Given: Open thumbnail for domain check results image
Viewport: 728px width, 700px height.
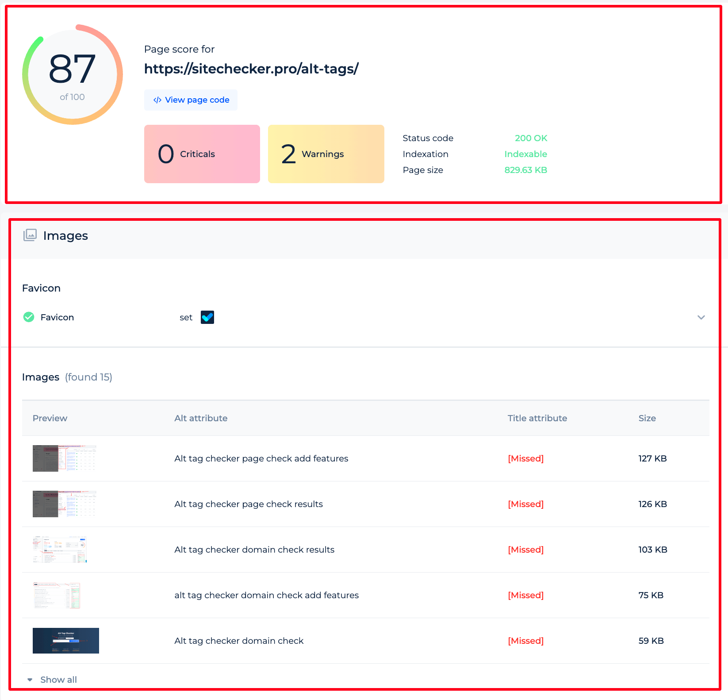Looking at the screenshot, I should [60, 550].
